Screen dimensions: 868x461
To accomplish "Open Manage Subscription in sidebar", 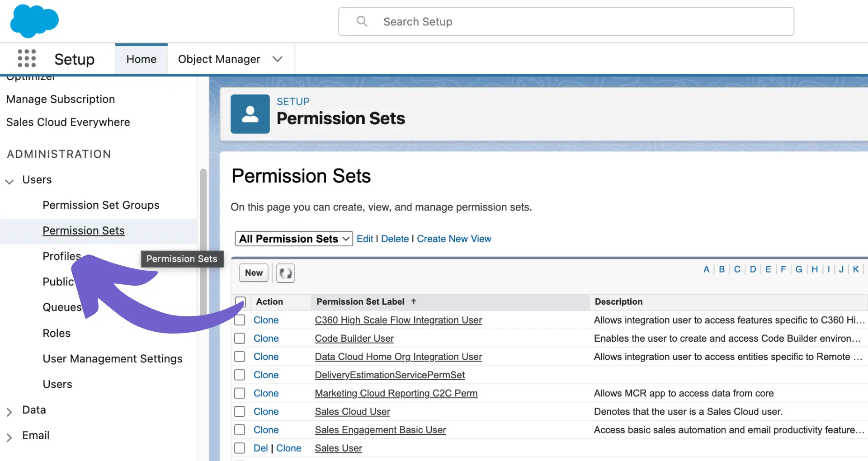I will (x=61, y=99).
